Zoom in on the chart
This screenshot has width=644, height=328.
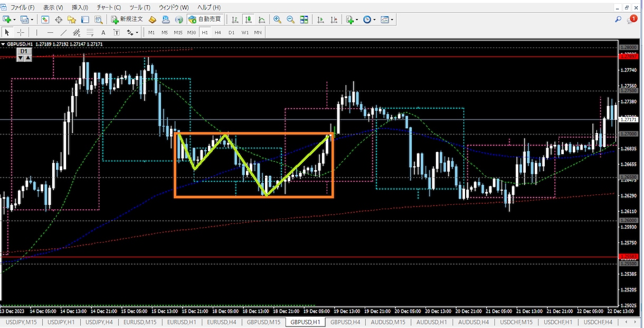[277, 20]
